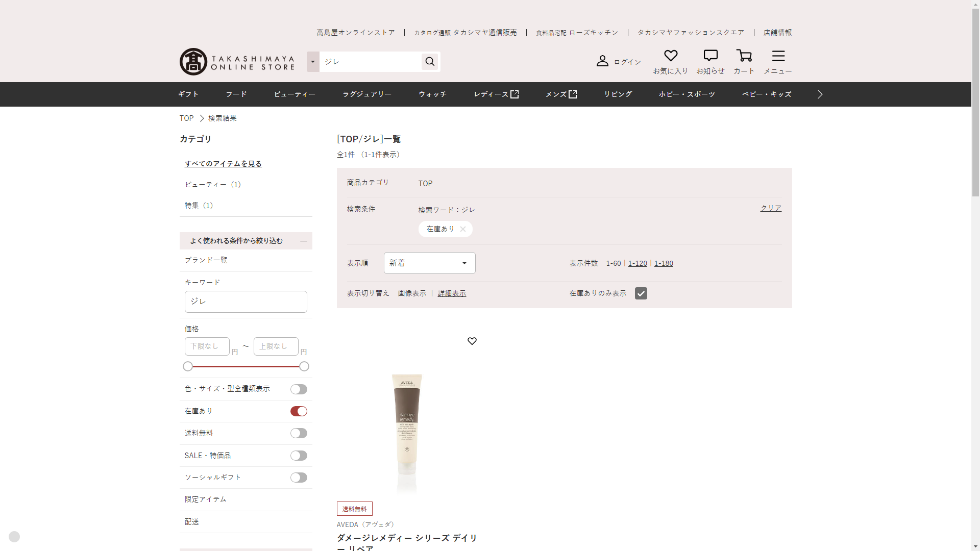Click the search magnifier icon
The width and height of the screenshot is (980, 551).
430,62
